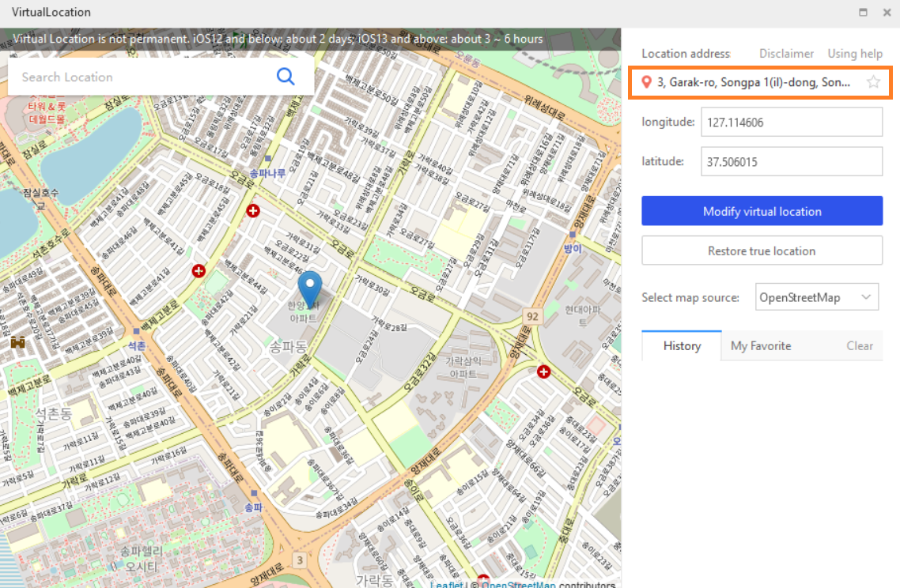Click the route 92 shield marker
This screenshot has width=900, height=588.
coord(531,316)
